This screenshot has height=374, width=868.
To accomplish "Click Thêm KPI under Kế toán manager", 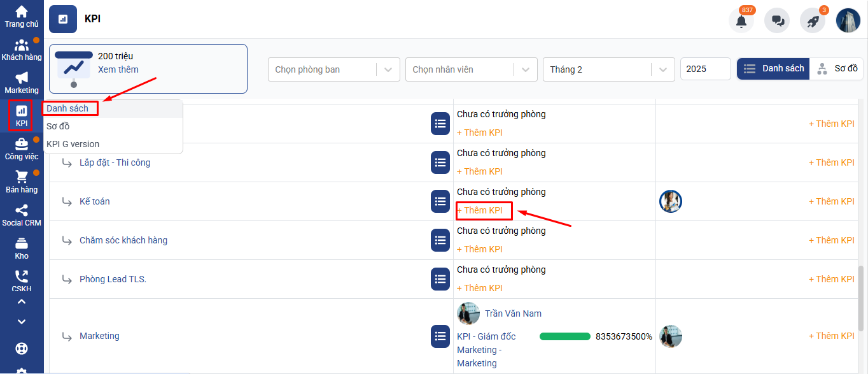I will click(480, 210).
